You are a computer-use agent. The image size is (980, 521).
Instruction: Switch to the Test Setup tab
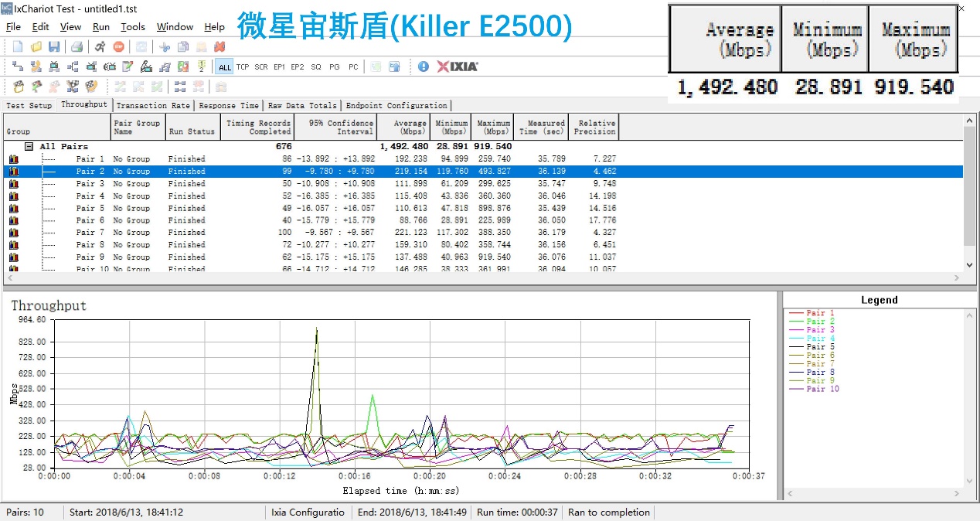click(29, 106)
